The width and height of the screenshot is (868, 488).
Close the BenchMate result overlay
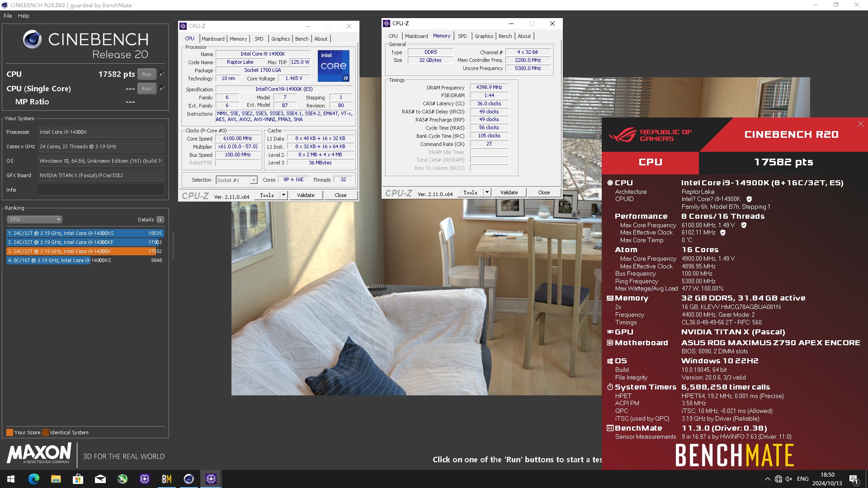click(861, 124)
